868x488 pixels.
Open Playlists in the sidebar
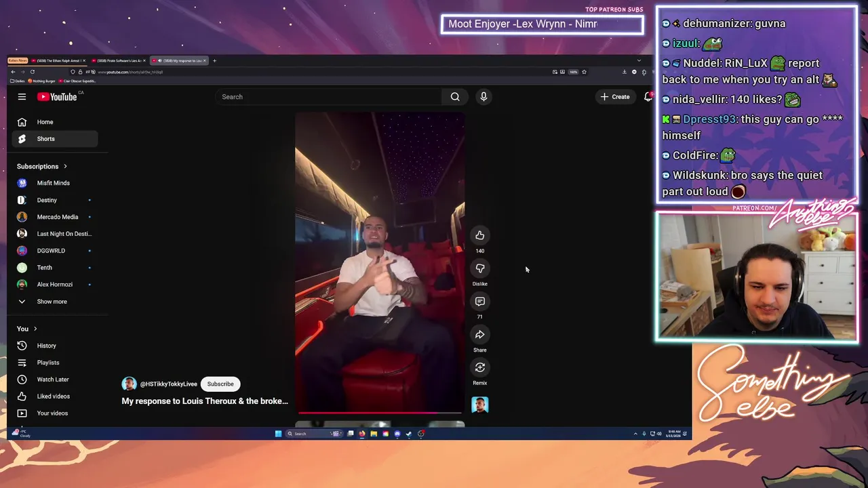tap(54, 363)
